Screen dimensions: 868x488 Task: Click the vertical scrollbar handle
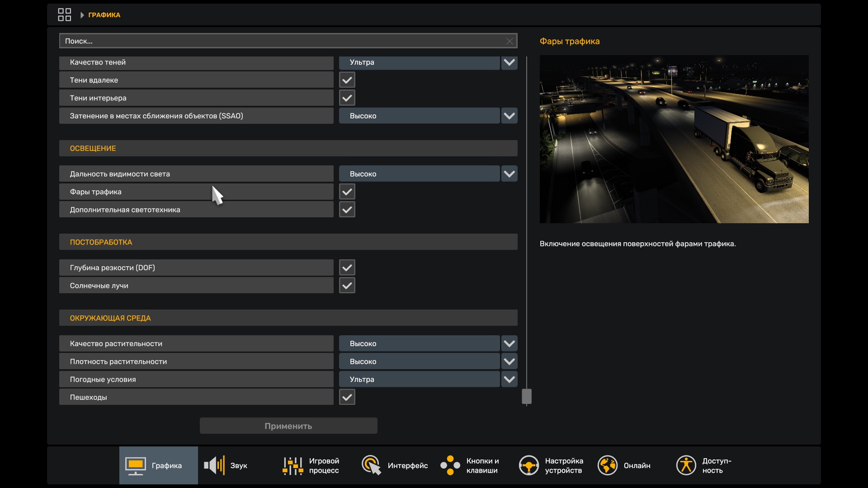coord(526,396)
